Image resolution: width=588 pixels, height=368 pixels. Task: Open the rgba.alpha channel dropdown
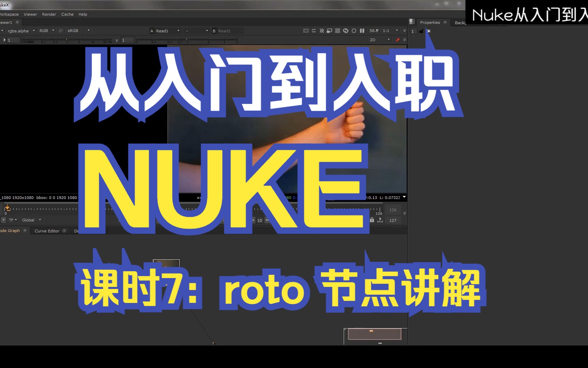[x=21, y=31]
